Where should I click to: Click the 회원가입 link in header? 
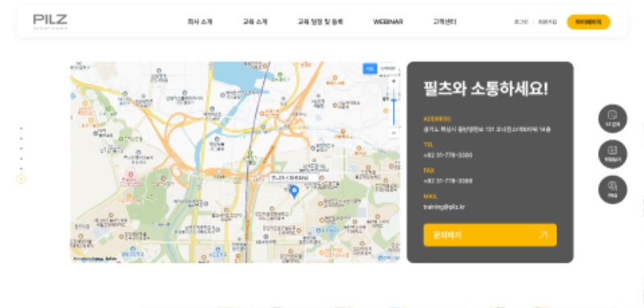pos(547,23)
